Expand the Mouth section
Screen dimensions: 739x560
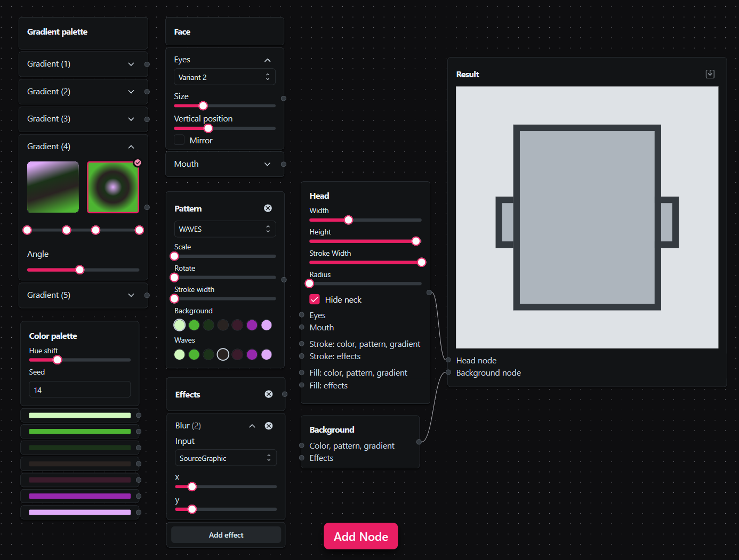(x=268, y=164)
